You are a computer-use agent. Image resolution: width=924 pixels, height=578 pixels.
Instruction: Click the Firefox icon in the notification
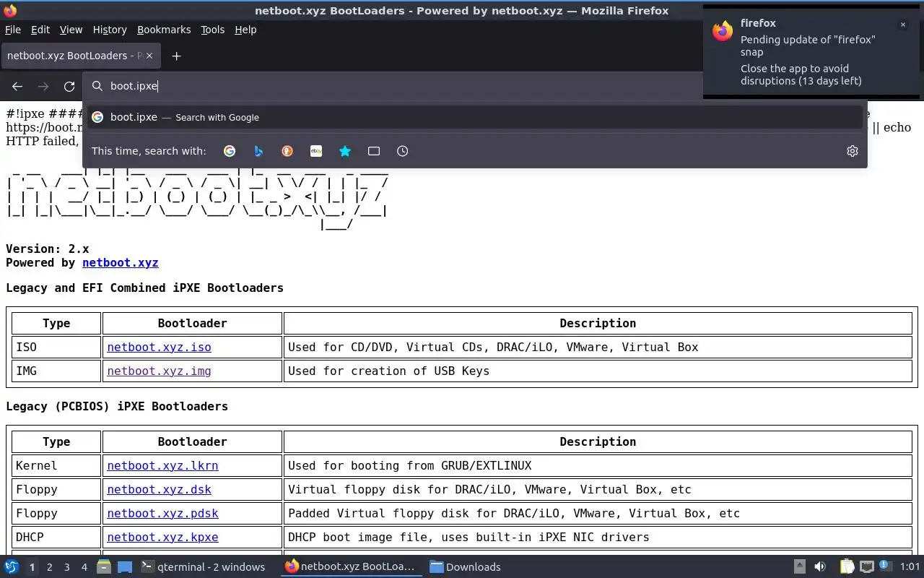(723, 31)
